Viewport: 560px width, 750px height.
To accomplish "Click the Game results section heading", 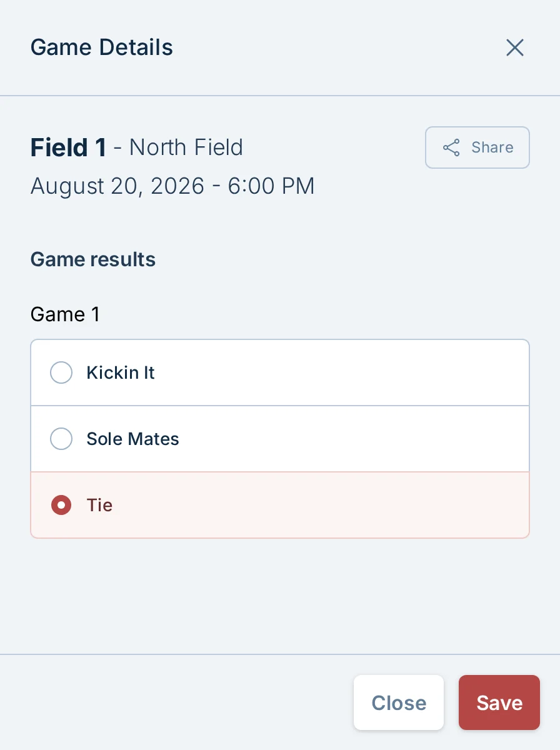I will pos(93,259).
